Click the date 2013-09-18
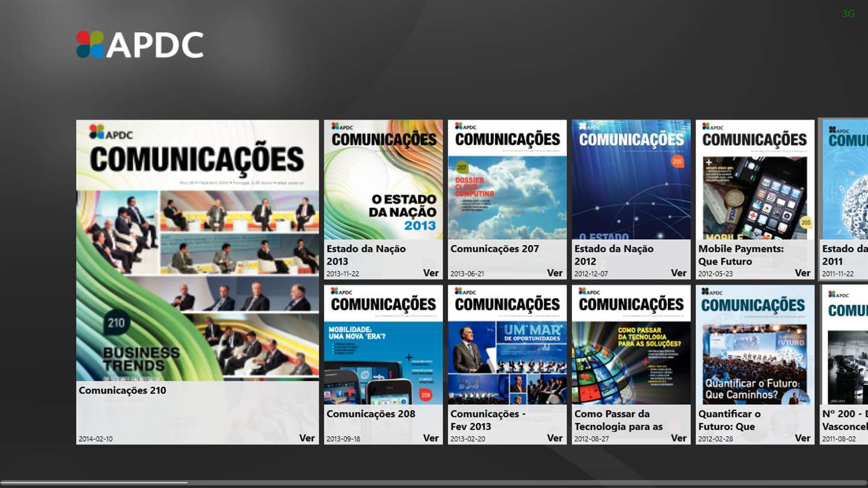Viewport: 868px width, 488px height. [x=343, y=439]
